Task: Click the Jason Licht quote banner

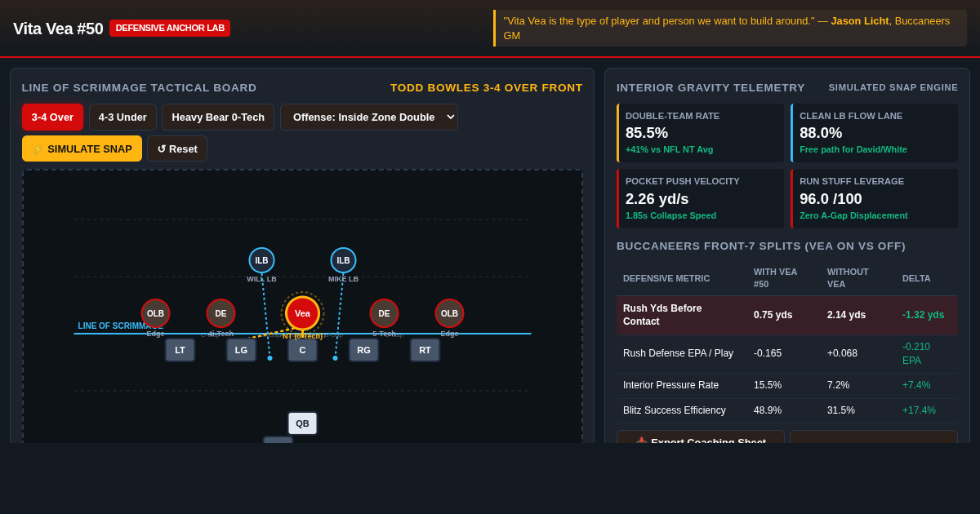Action: click(x=730, y=28)
